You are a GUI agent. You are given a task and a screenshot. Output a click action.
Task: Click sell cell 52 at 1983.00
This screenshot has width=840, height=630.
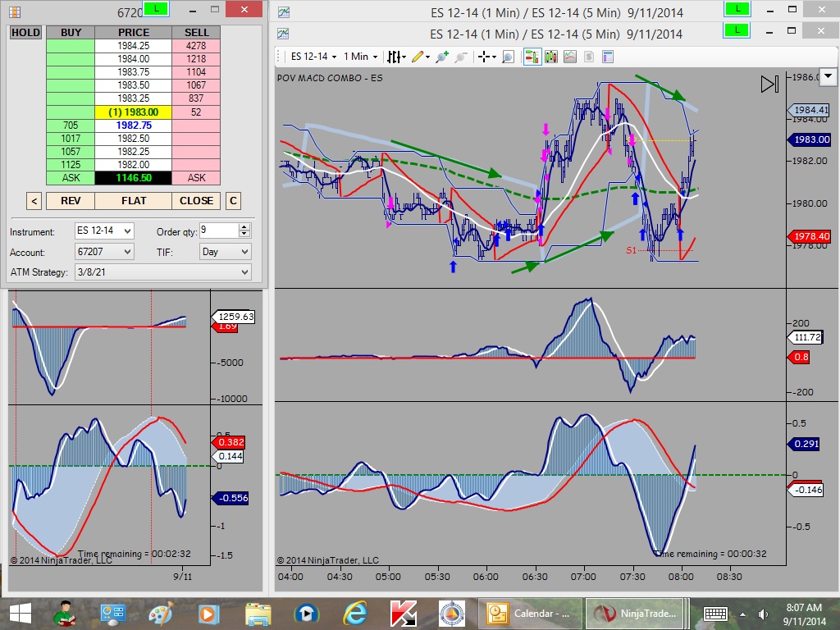pyautogui.click(x=196, y=112)
